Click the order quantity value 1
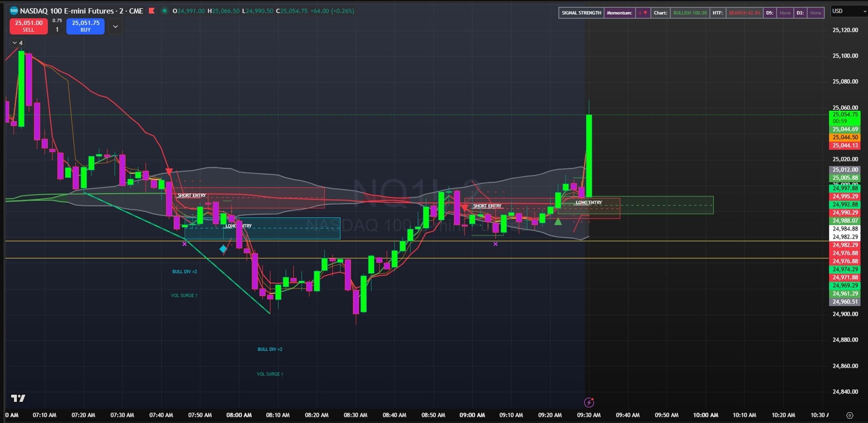This screenshot has height=423, width=868. (x=57, y=29)
